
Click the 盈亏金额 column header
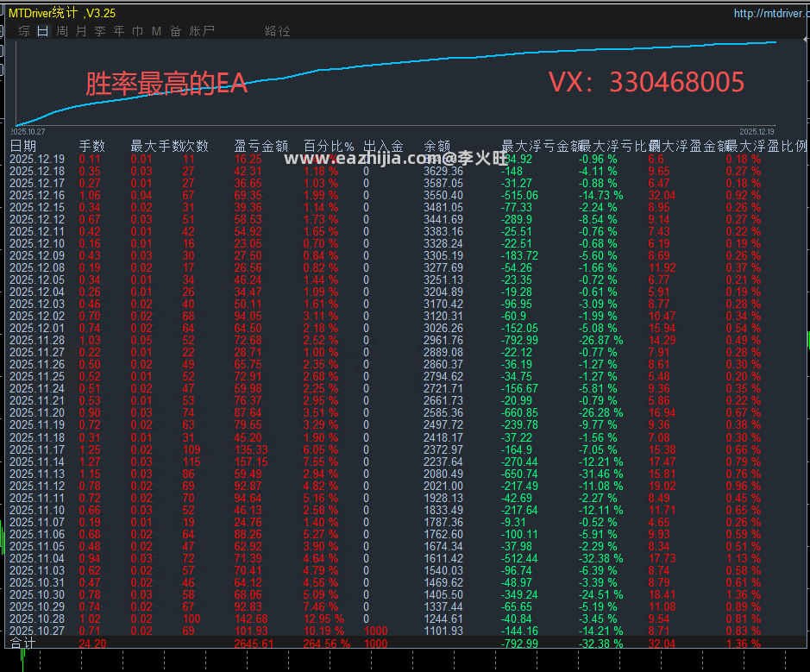[x=261, y=146]
